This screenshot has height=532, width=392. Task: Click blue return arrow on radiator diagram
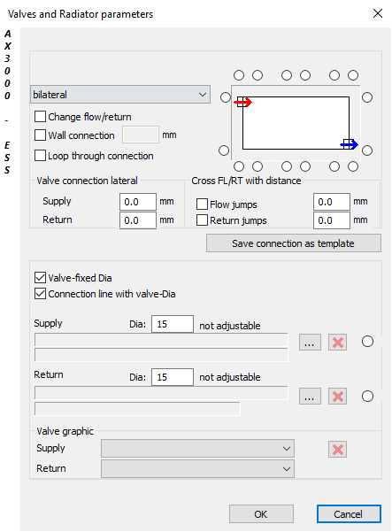(349, 145)
